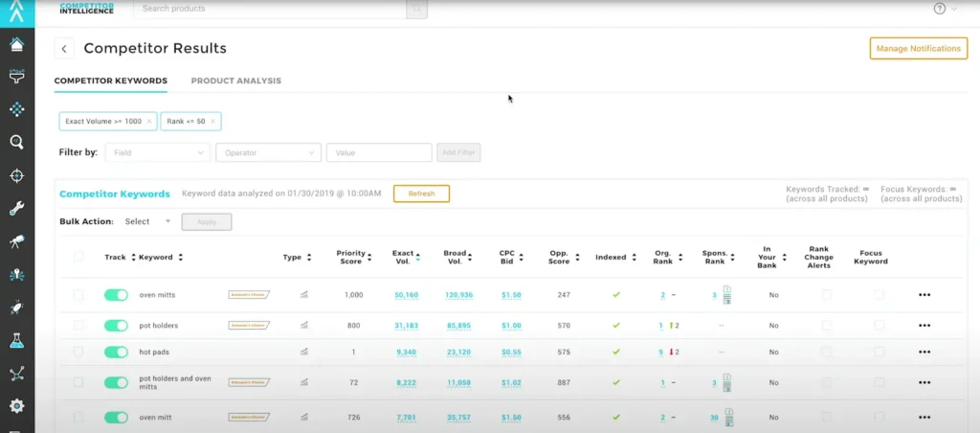The height and width of the screenshot is (433, 980).
Task: Disable the Track switch for hot pads
Action: (116, 352)
